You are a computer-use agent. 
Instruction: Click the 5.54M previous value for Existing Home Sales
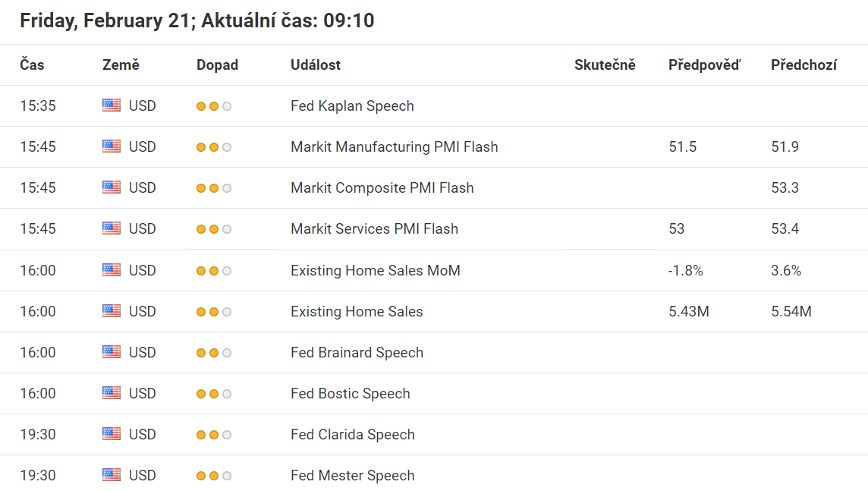[791, 312]
